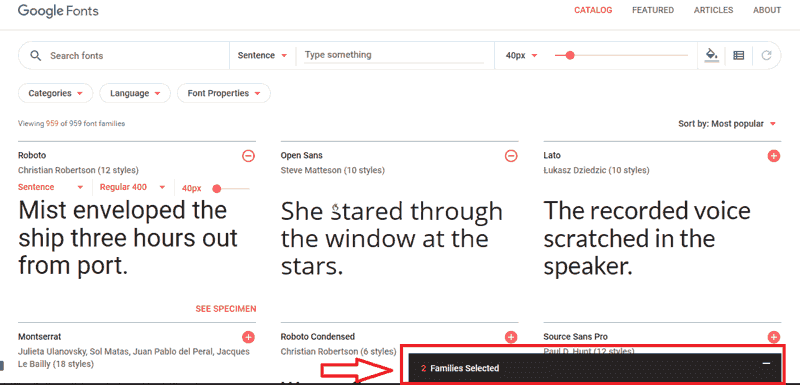Remove Open Sans from selection
This screenshot has width=800, height=385.
pyautogui.click(x=511, y=156)
